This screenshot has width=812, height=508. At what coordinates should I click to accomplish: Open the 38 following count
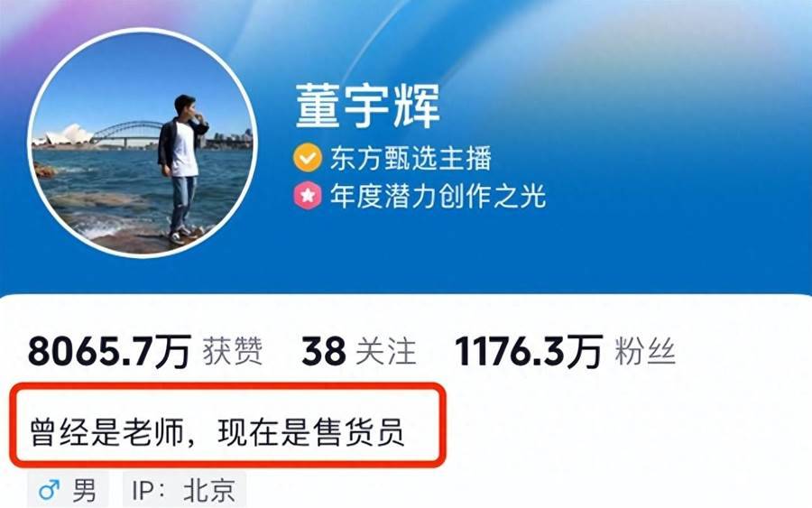click(x=324, y=352)
